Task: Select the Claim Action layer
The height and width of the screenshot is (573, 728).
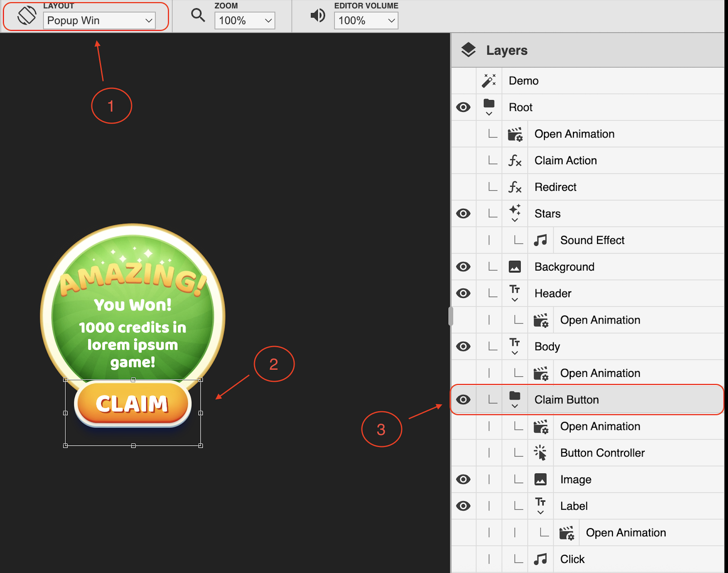Action: click(x=565, y=160)
